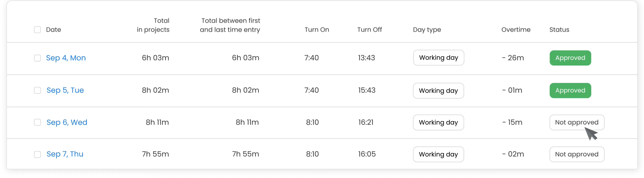Click Not approved button for Sep 7

577,154
